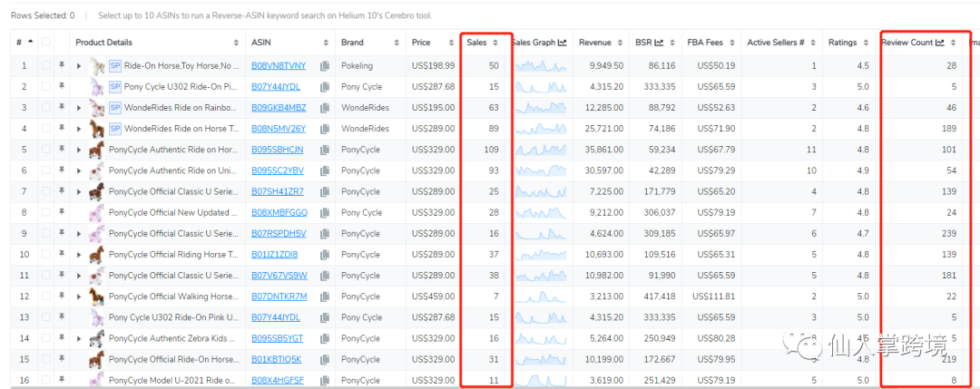Screen dimensions: 980x389
Task: Check the row 11 selection checkbox
Action: tap(45, 276)
